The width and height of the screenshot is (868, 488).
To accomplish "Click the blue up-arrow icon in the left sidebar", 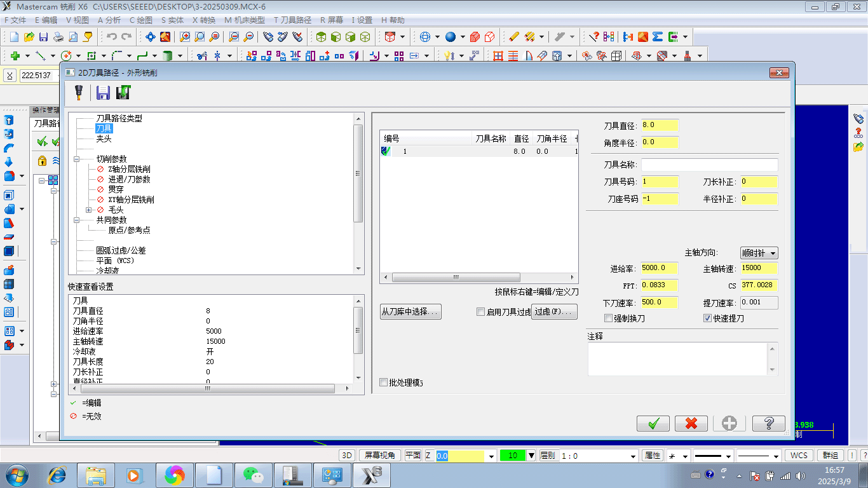I will point(9,120).
